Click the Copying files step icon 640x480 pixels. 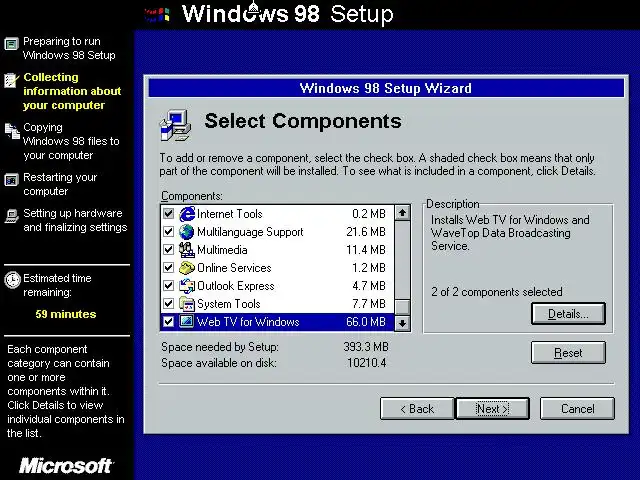12,131
